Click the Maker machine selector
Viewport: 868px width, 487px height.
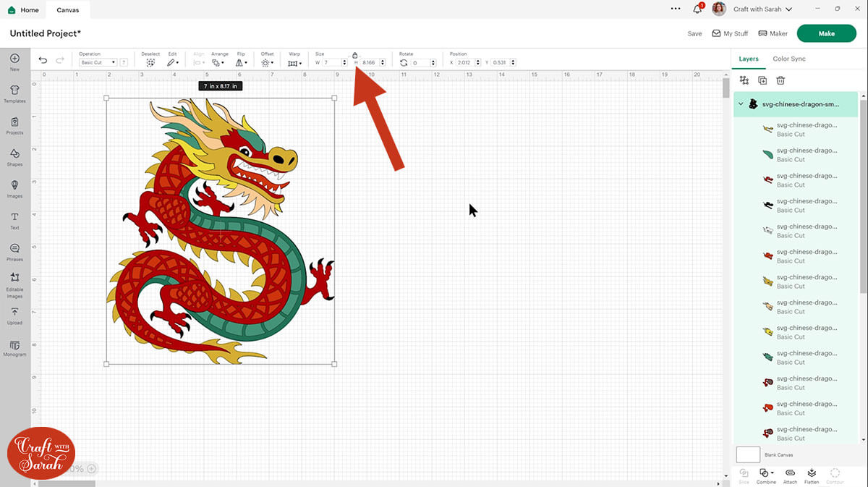tap(773, 33)
